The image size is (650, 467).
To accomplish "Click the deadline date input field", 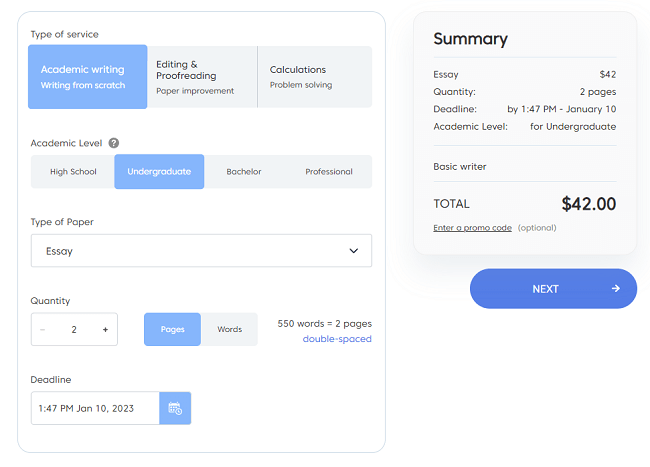I will click(95, 408).
